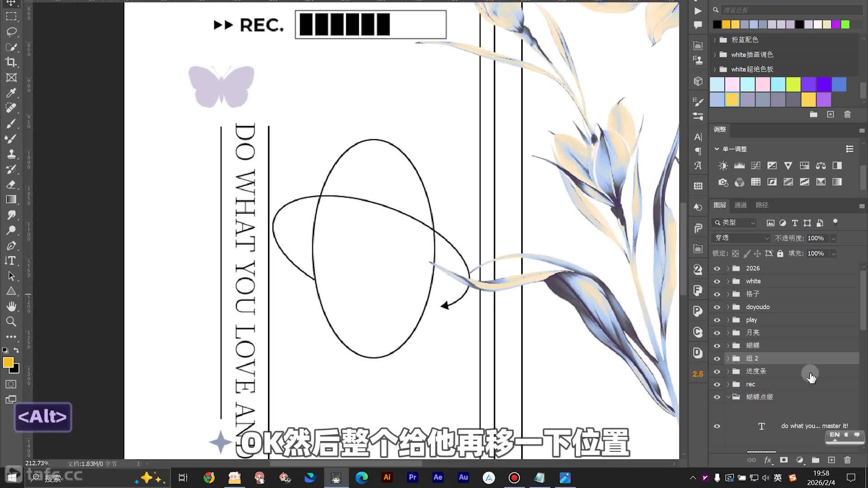Click the foreground color swatch

(8, 362)
